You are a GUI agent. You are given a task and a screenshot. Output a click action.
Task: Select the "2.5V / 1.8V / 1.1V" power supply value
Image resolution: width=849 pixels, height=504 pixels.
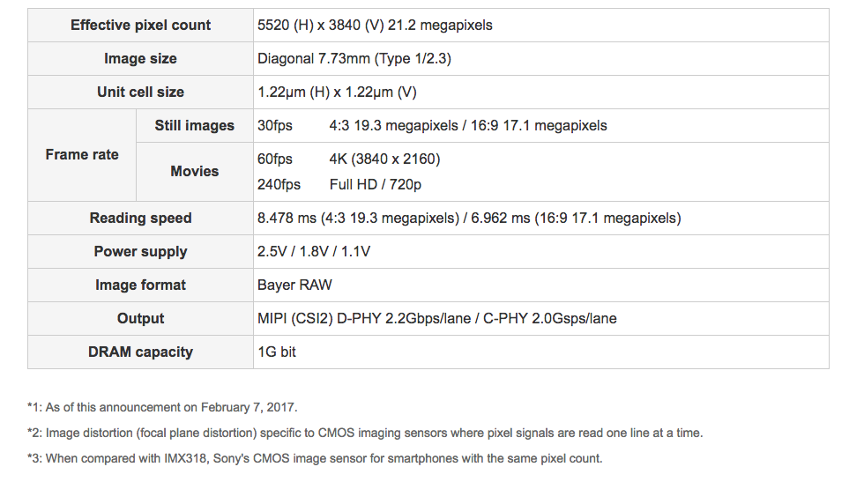314,251
